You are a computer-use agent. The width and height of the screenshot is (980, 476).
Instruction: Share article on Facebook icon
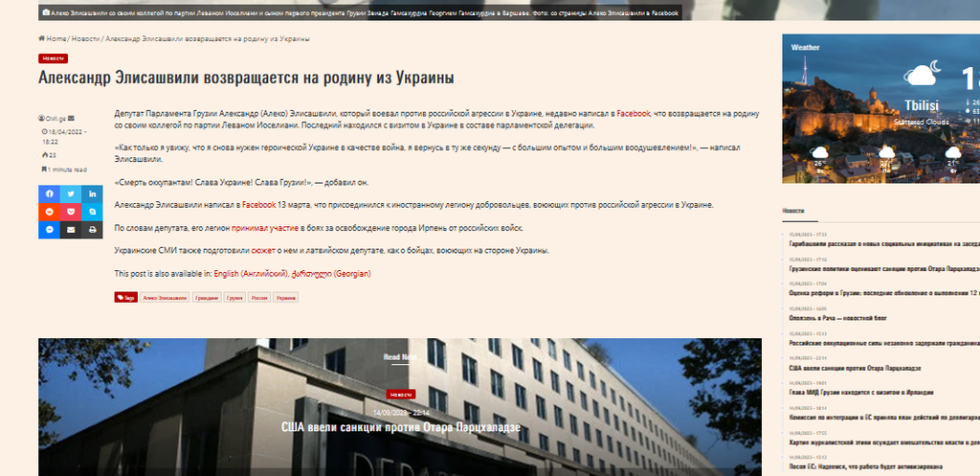pyautogui.click(x=49, y=193)
